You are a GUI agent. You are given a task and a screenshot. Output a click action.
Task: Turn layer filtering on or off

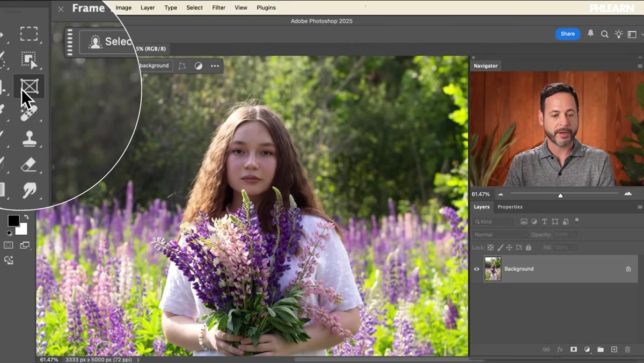[x=577, y=220]
